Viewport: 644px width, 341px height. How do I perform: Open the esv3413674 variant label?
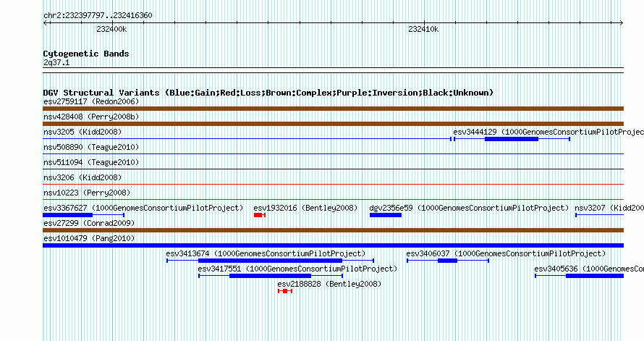tap(266, 253)
